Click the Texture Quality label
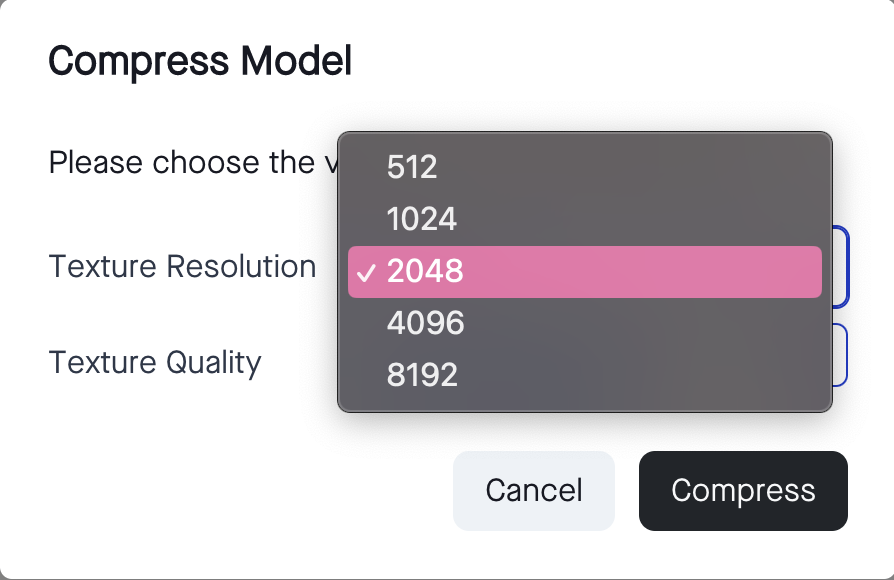Screen dimensions: 894x580 pyautogui.click(x=155, y=362)
